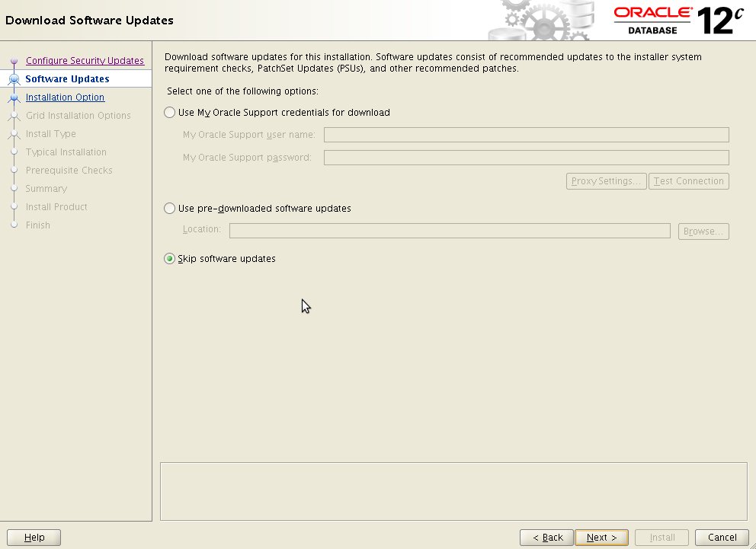Click Browse to choose updates location
The height and width of the screenshot is (549, 756).
(703, 231)
